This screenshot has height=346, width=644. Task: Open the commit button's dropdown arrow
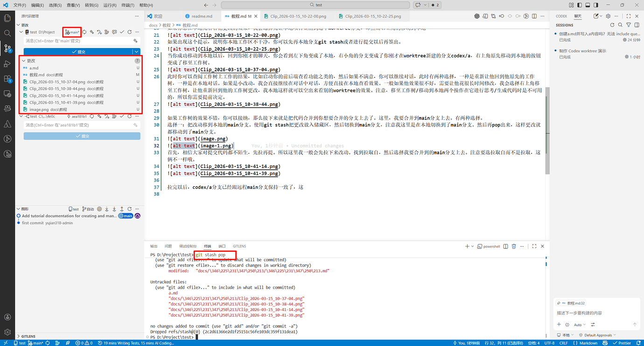pyautogui.click(x=136, y=52)
